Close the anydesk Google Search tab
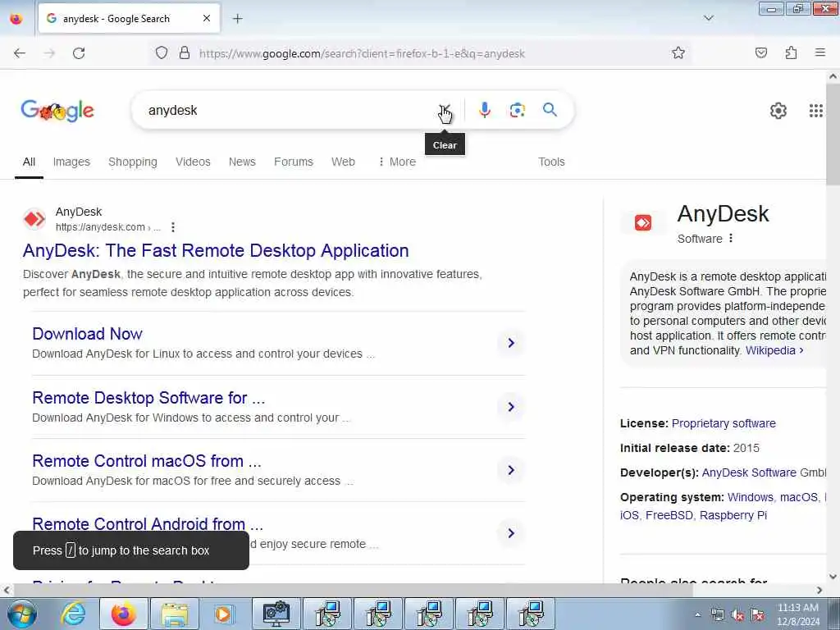This screenshot has height=630, width=840. (207, 18)
